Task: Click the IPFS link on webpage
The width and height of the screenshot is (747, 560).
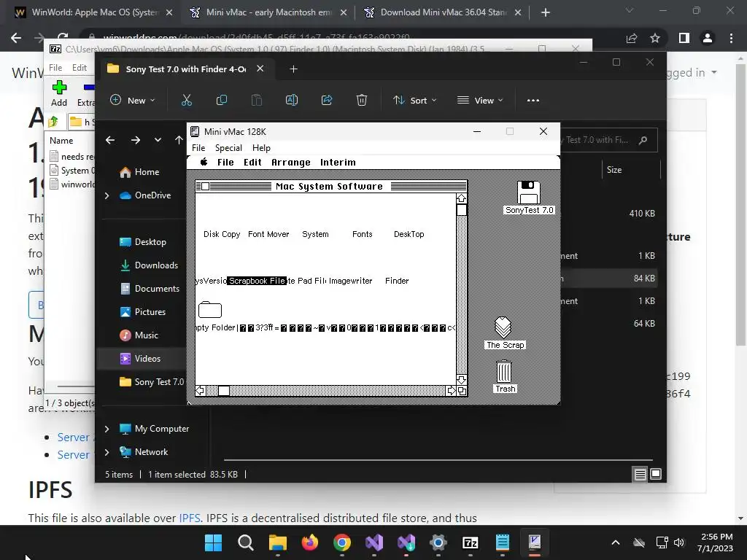Action: [189, 518]
